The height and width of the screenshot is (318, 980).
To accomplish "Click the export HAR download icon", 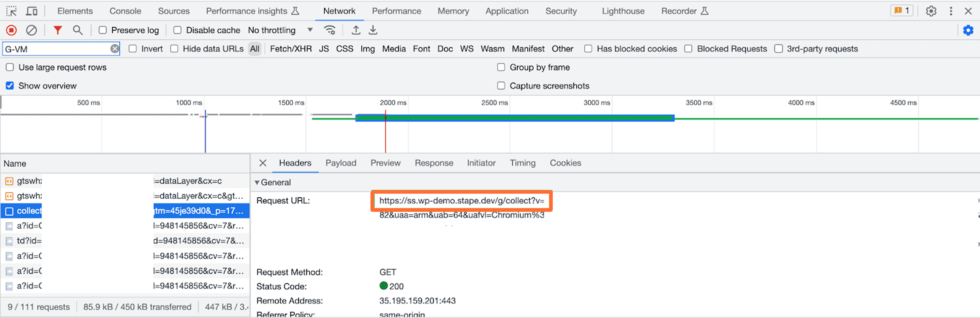I will (373, 30).
